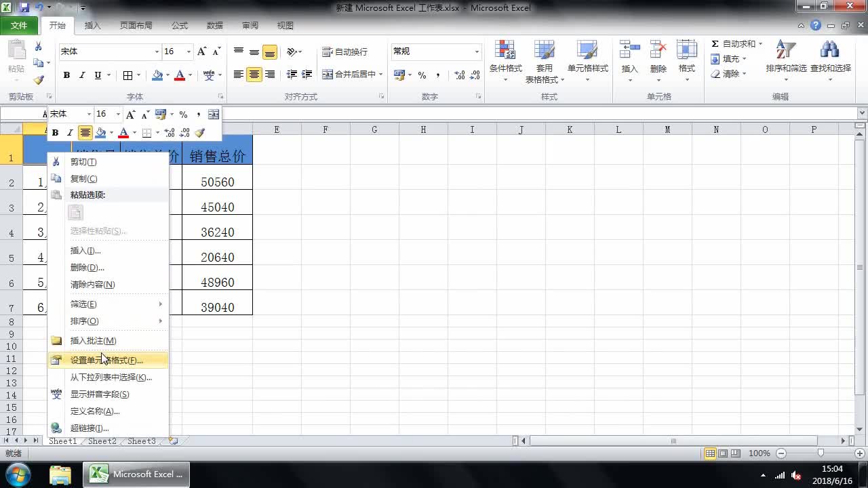868x488 pixels.
Task: Toggle Italic in the ribbon font group
Action: 82,75
